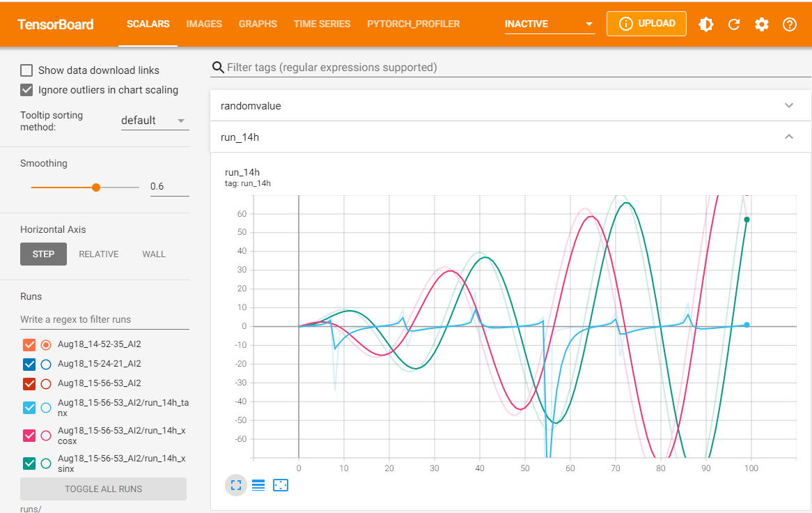812x513 pixels.
Task: Click TOGGLE ALL RUNS button
Action: point(103,489)
